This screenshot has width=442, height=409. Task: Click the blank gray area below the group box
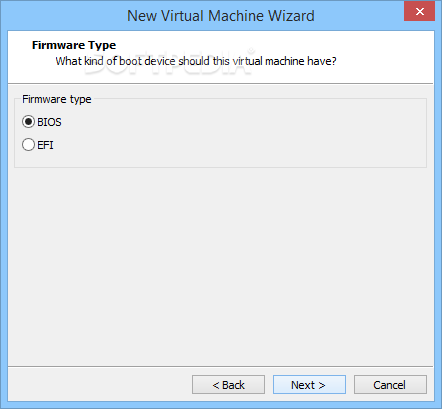point(221,267)
